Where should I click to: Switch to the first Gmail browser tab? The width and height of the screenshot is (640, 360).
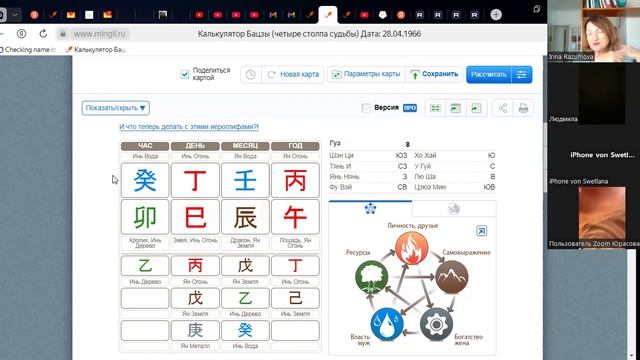pyautogui.click(x=273, y=15)
